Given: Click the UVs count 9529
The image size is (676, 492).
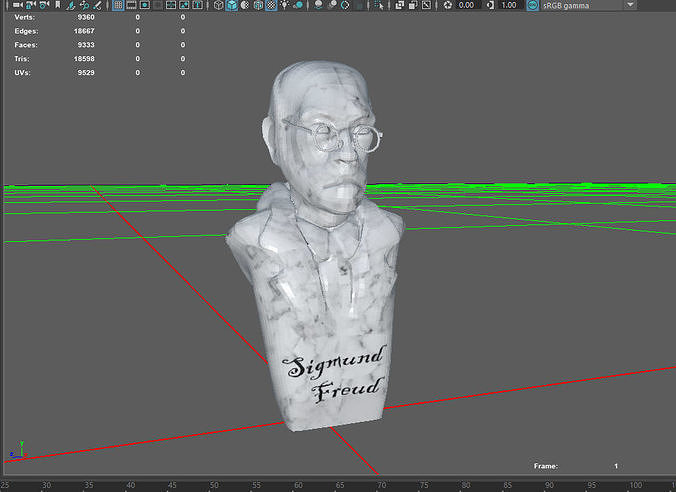Looking at the screenshot, I should pyautogui.click(x=86, y=72).
